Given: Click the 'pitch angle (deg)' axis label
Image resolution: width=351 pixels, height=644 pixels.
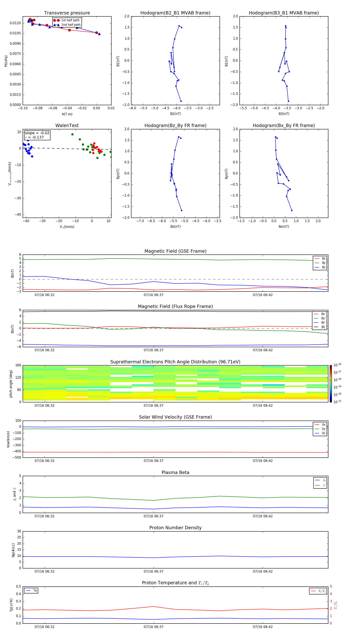Looking at the screenshot, I should 11,384.
